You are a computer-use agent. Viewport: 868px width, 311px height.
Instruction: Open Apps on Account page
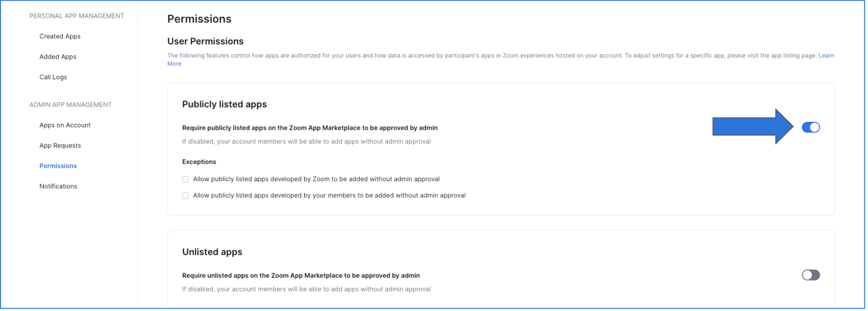point(65,125)
